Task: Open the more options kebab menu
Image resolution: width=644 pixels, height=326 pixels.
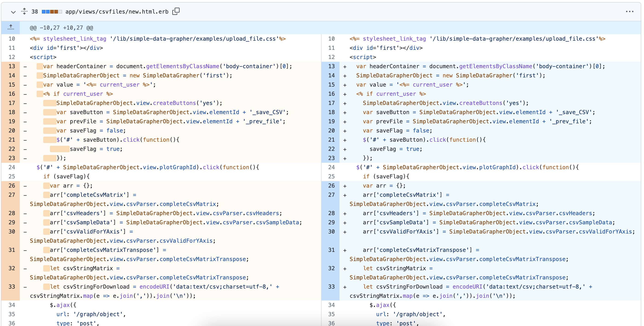Action: click(x=630, y=11)
